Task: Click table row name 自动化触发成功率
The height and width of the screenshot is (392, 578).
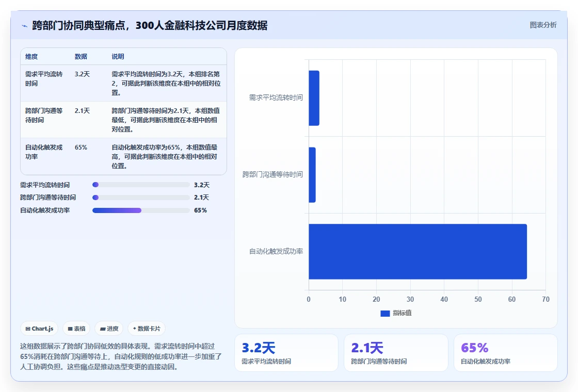Action: pos(44,152)
